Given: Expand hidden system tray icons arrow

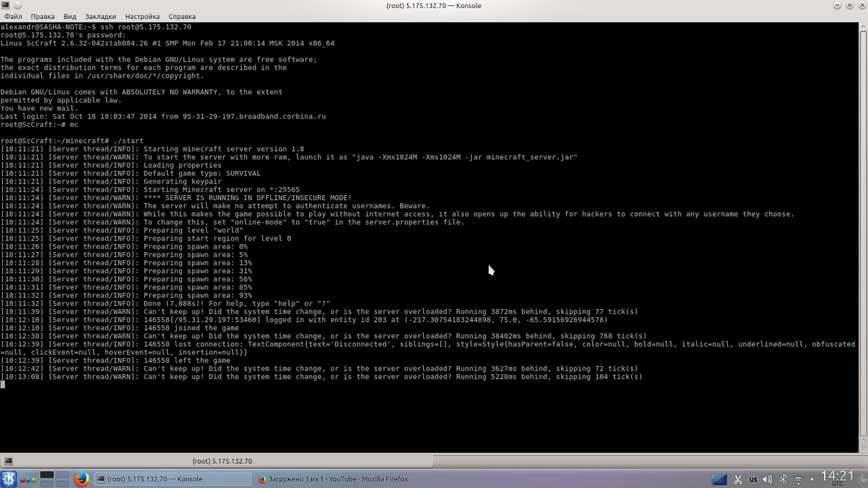Looking at the screenshot, I should (812, 479).
